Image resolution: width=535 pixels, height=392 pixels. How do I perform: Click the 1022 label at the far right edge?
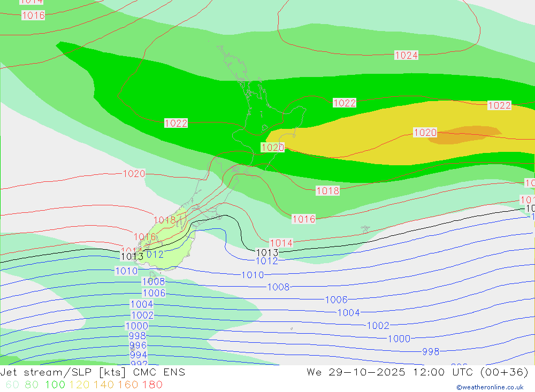click(x=500, y=105)
